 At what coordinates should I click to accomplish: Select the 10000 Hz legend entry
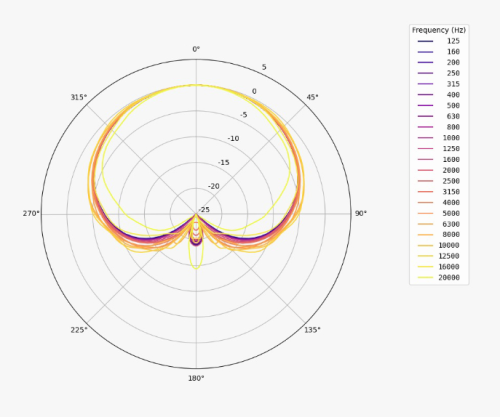coord(439,245)
